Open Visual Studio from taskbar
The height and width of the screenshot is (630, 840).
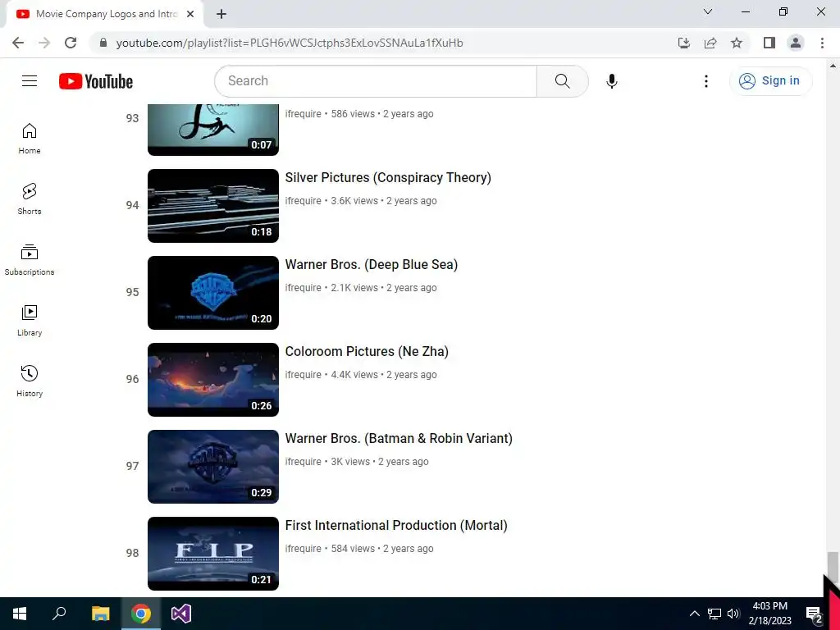pyautogui.click(x=181, y=614)
